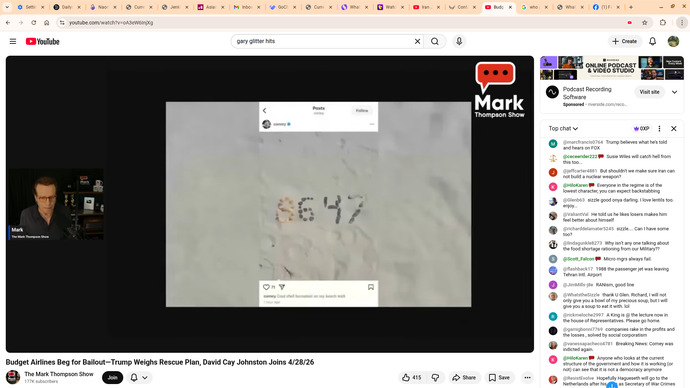Like the video with thumbs up 415
This screenshot has height=388, width=690.
click(x=412, y=377)
